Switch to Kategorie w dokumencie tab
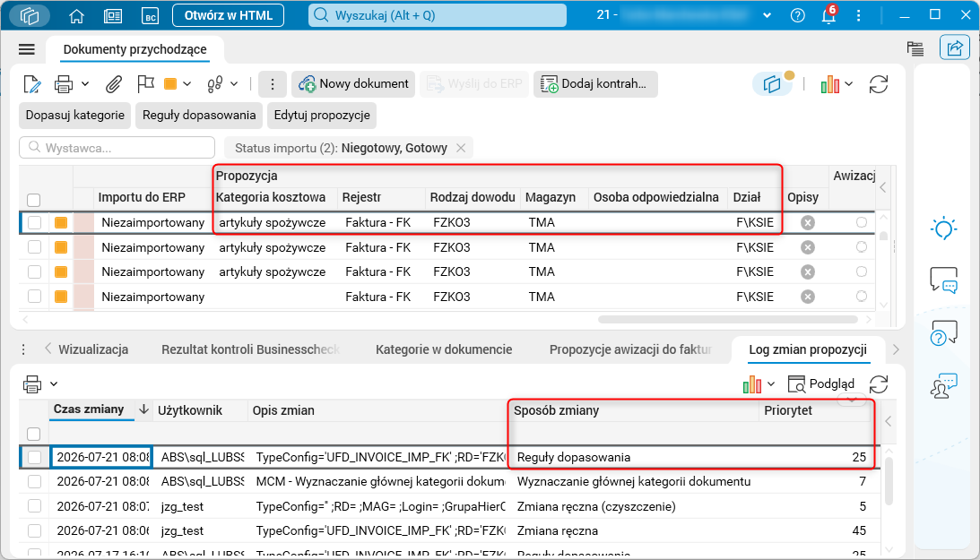Viewport: 980px width, 560px height. click(x=444, y=349)
